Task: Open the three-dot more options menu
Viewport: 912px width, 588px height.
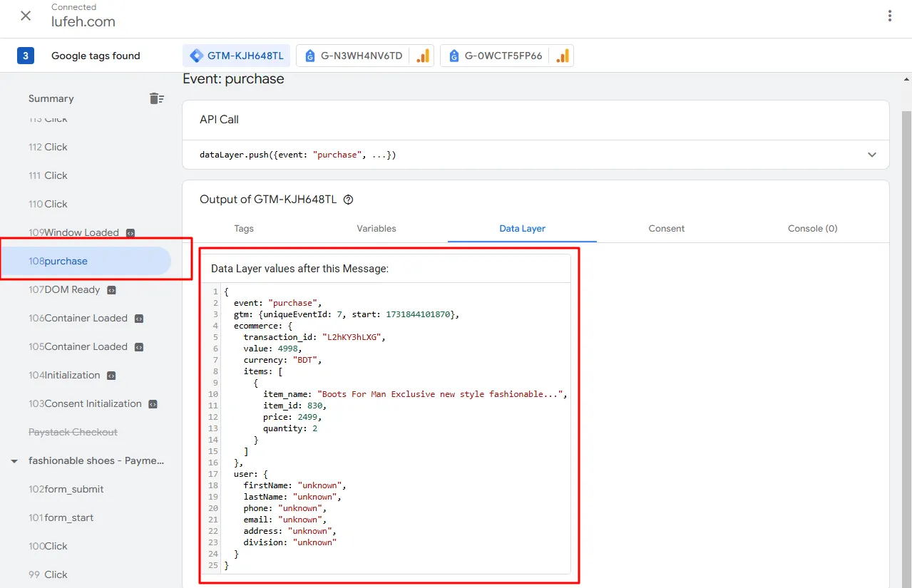Action: (890, 16)
